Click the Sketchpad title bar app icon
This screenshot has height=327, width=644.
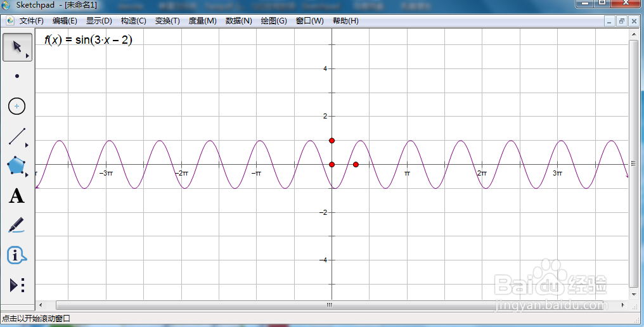tap(6, 5)
